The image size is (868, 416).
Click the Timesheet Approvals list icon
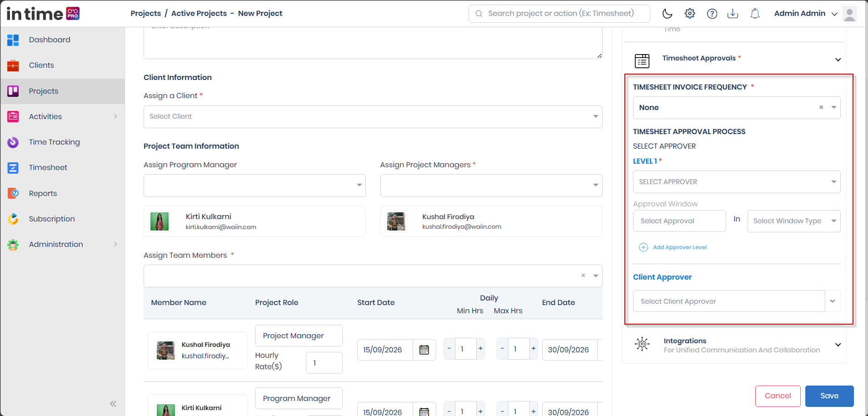(642, 60)
